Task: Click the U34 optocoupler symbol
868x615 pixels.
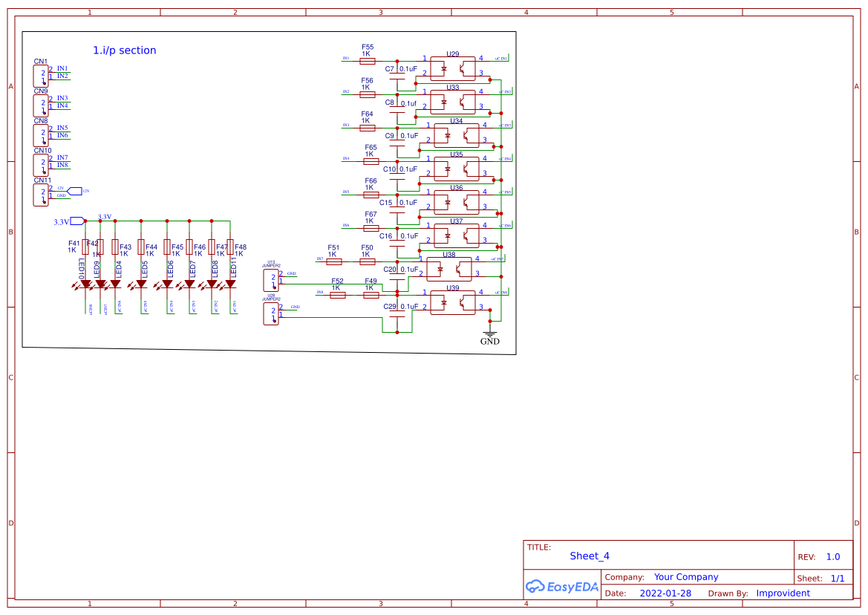Action: [456, 135]
